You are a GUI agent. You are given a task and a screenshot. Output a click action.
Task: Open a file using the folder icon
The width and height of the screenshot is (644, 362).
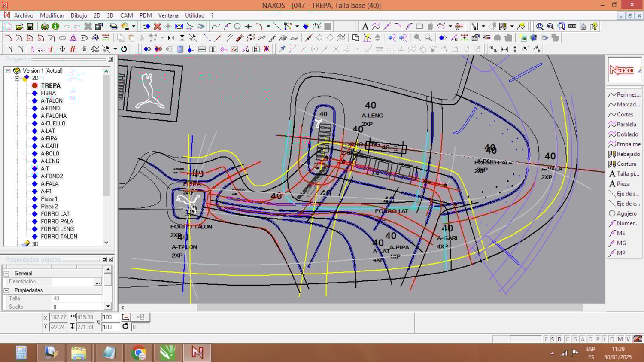pyautogui.click(x=19, y=27)
